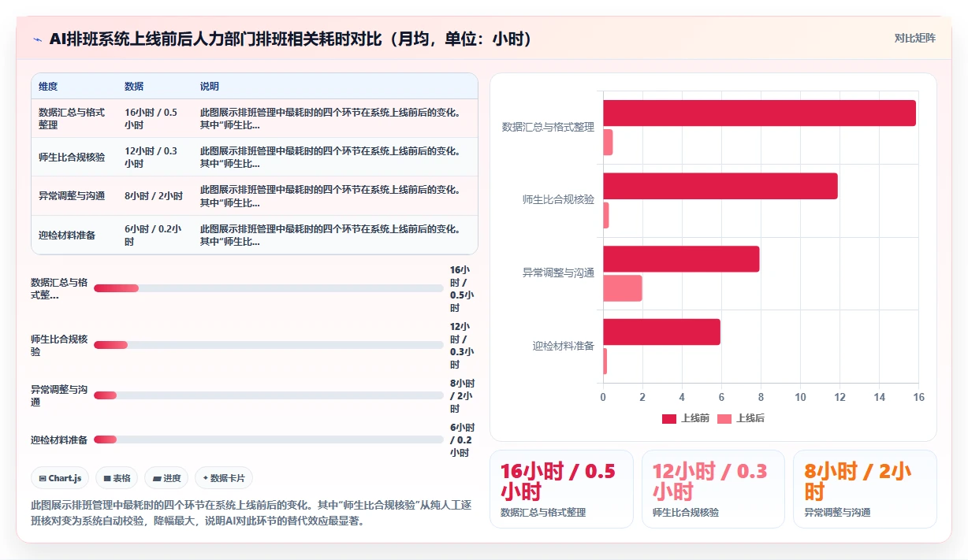968x560 pixels.
Task: Click the 异常调整与沟通 progress bar
Action: (x=268, y=395)
